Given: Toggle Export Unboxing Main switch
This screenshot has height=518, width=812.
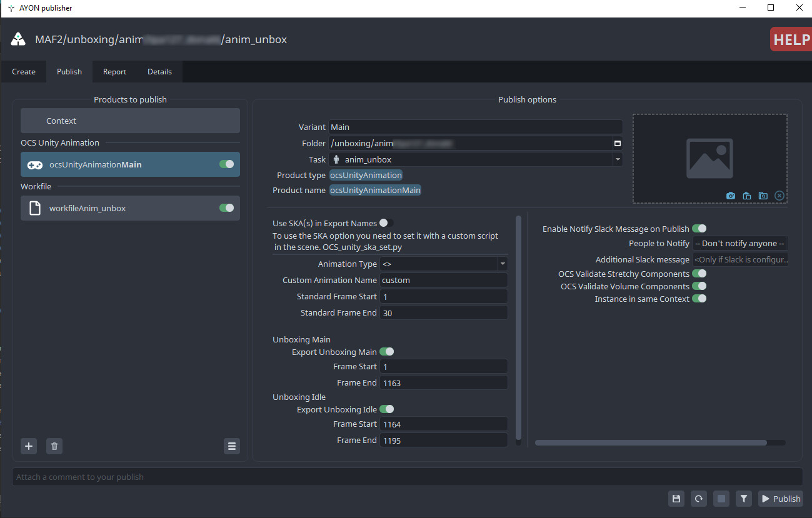Looking at the screenshot, I should [387, 352].
